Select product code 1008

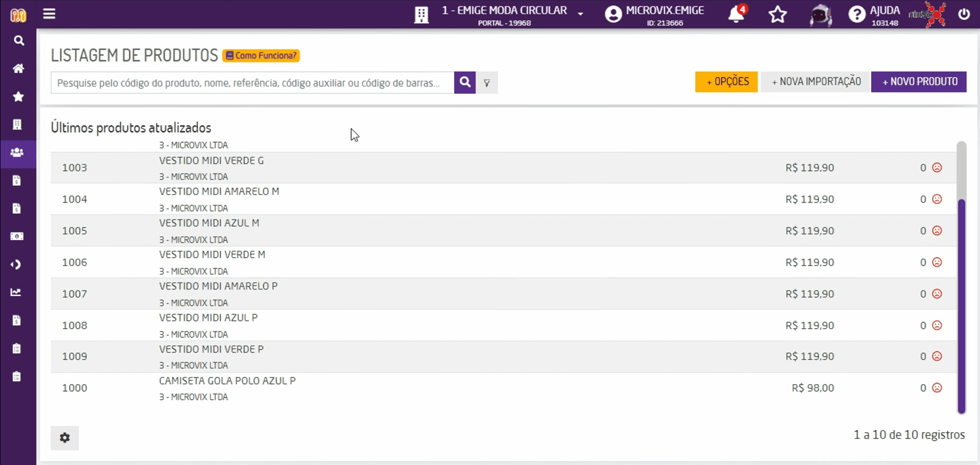tap(75, 326)
